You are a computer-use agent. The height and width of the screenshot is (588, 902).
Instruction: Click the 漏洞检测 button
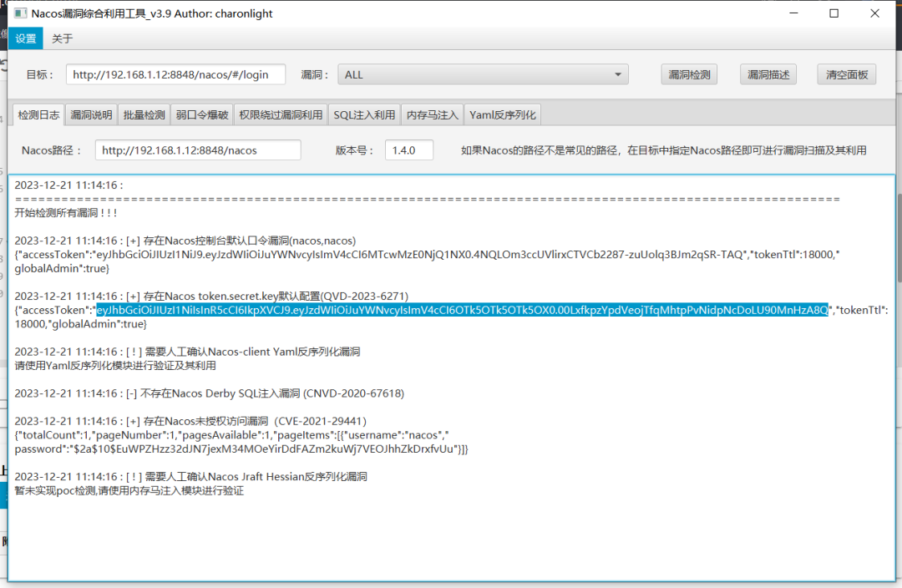[x=689, y=75]
